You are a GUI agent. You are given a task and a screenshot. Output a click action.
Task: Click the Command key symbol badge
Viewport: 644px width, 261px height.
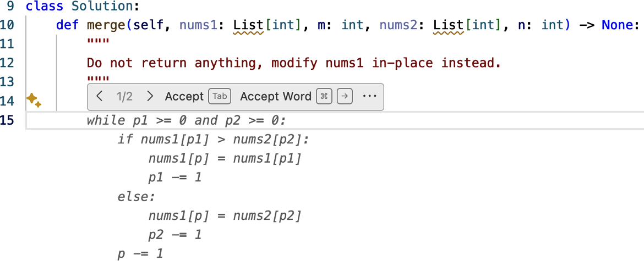(x=325, y=97)
